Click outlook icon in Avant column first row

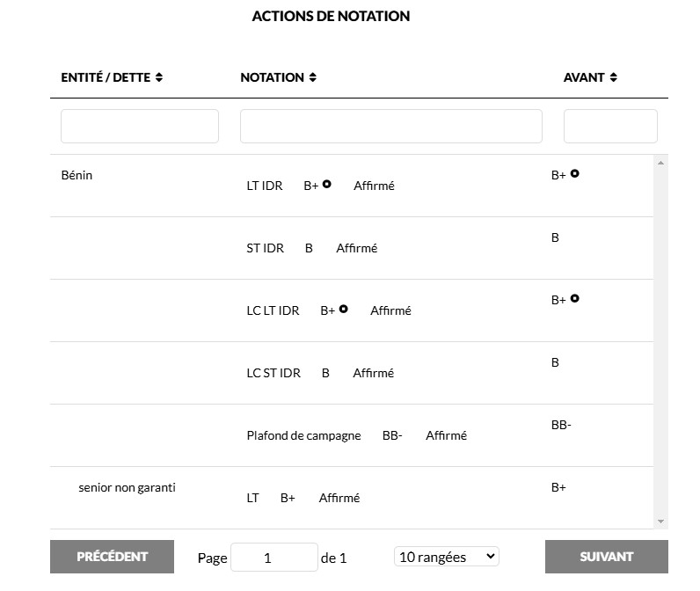coord(574,174)
